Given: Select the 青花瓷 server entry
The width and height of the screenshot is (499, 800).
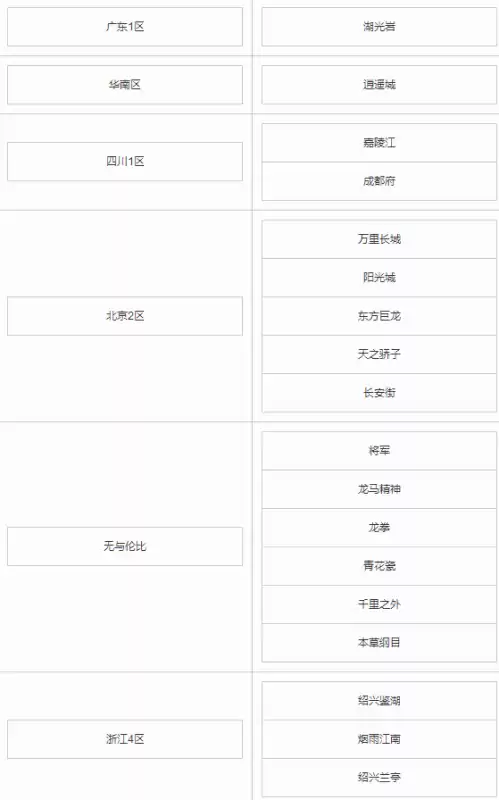Looking at the screenshot, I should click(x=379, y=566).
